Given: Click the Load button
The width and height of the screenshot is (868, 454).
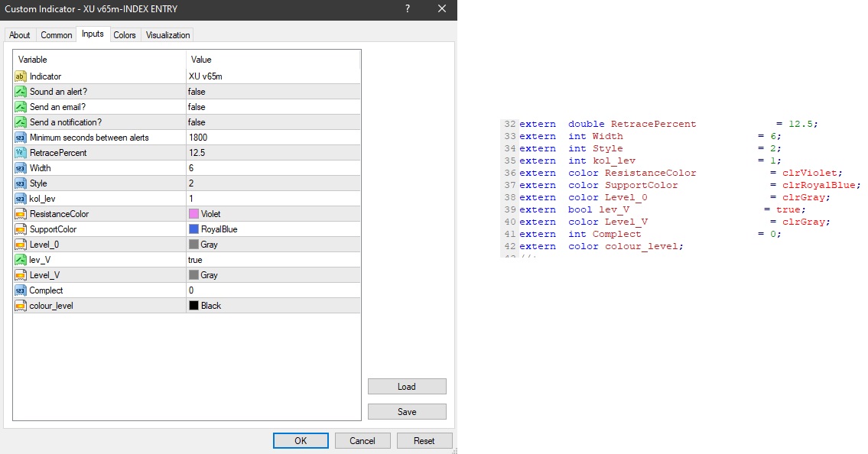Looking at the screenshot, I should tap(407, 387).
